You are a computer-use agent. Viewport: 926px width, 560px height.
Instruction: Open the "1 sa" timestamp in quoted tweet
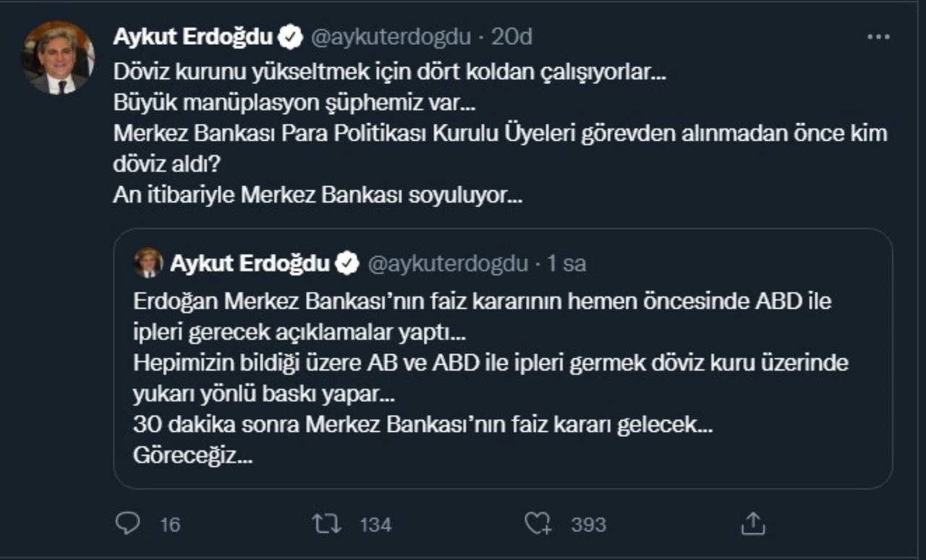pos(566,264)
